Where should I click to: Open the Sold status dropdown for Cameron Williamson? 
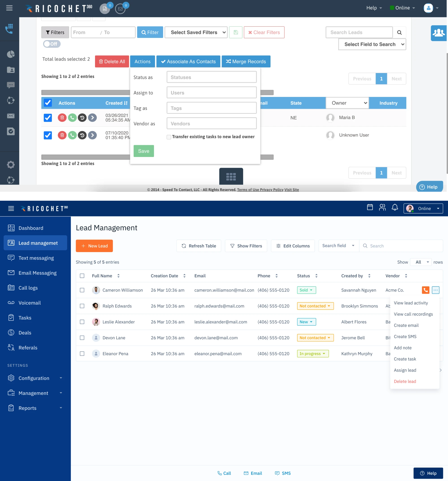coord(306,290)
